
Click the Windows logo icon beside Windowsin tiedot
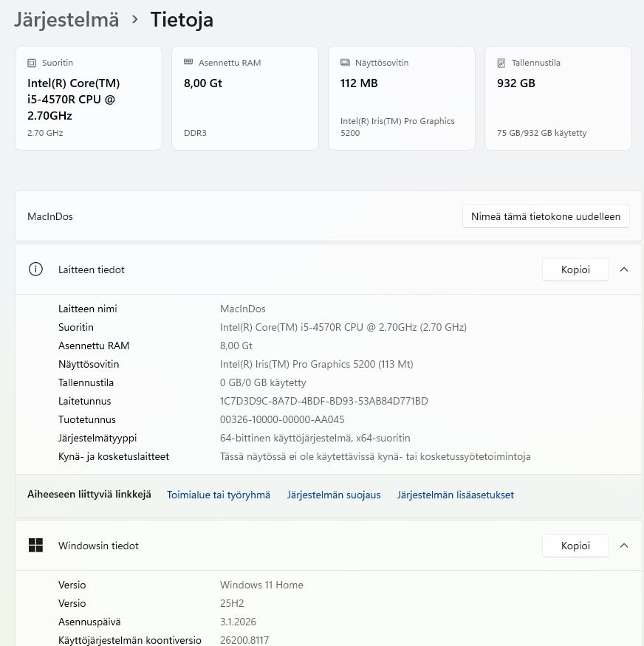point(35,546)
